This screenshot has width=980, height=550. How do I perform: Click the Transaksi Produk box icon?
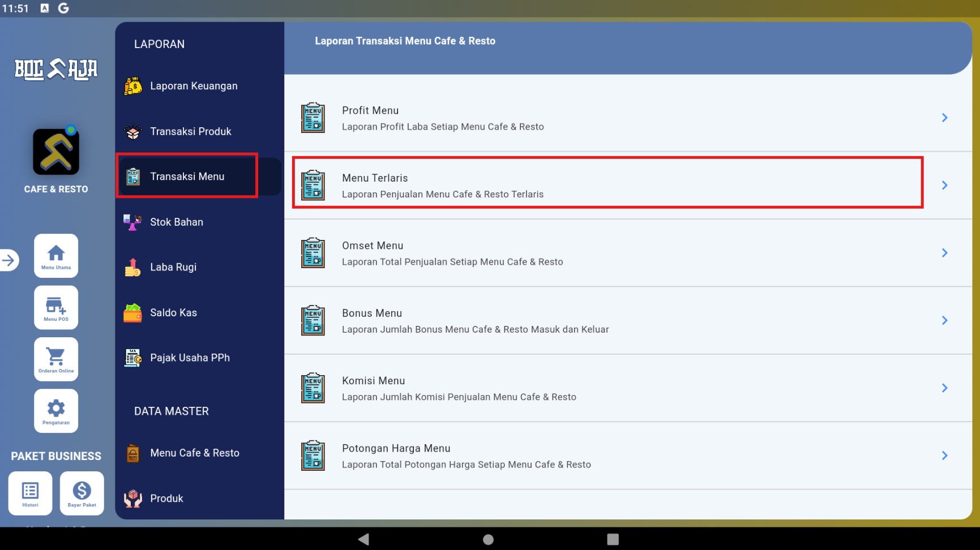[x=133, y=131]
